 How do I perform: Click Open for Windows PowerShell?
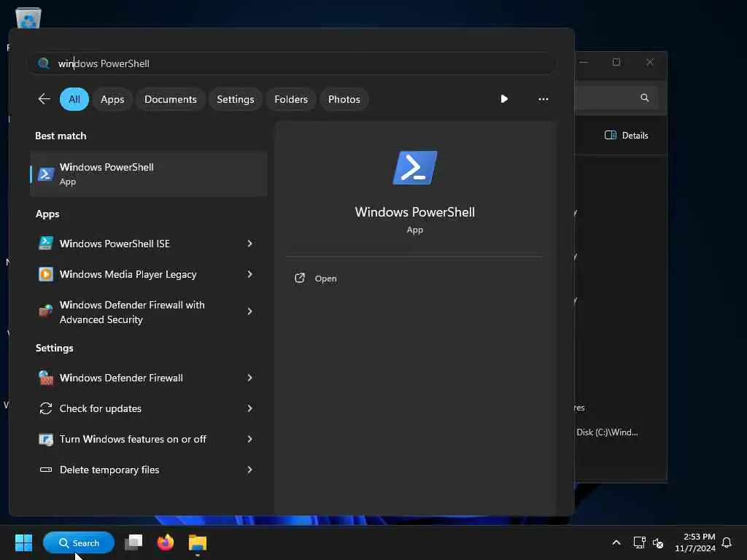(x=326, y=279)
